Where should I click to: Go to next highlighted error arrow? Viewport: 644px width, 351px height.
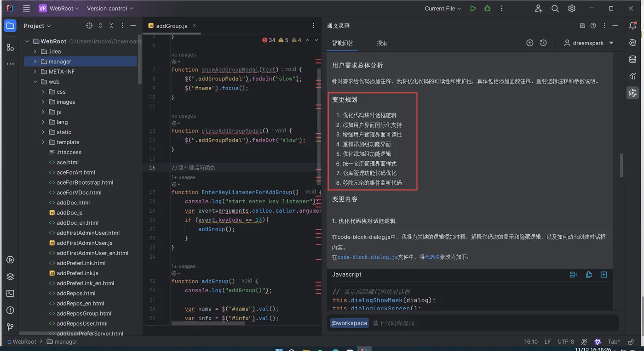[x=316, y=40]
